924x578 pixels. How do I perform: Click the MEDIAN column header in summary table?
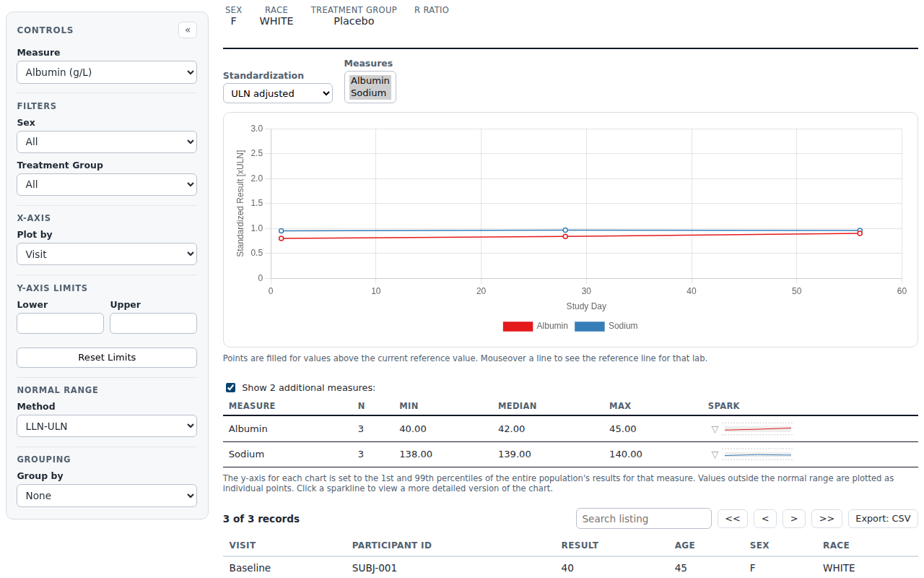[x=518, y=406]
